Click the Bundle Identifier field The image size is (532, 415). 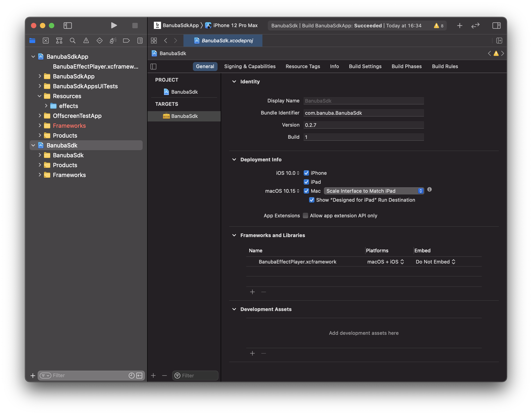(363, 113)
